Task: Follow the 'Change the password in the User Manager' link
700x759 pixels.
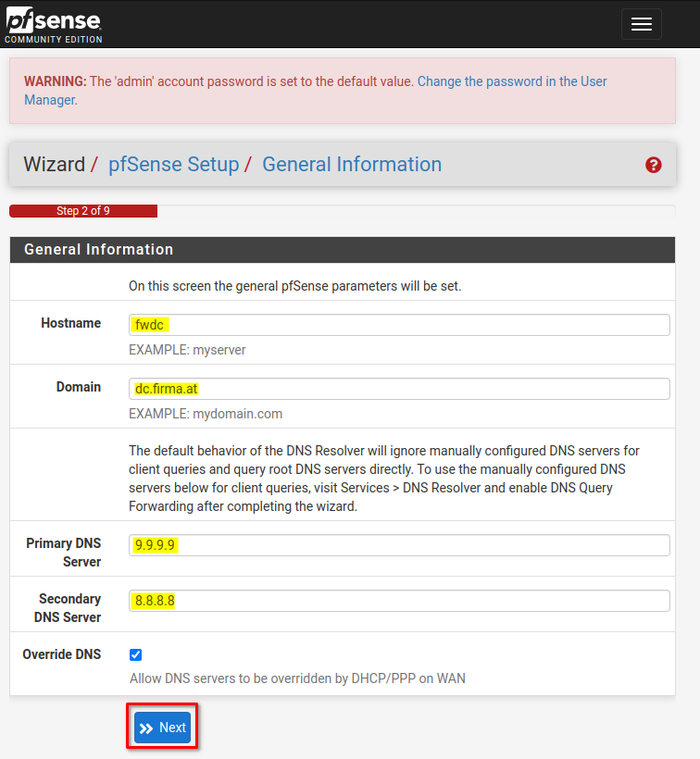Action: coord(511,81)
